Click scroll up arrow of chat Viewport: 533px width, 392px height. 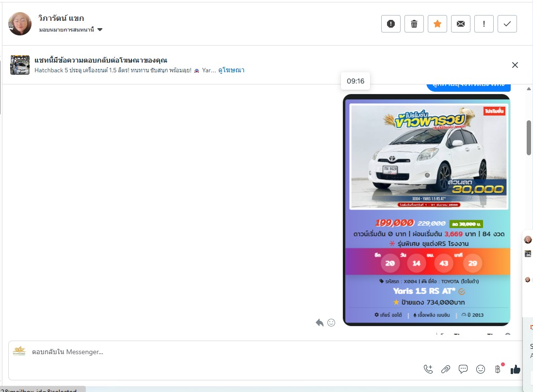(529, 89)
